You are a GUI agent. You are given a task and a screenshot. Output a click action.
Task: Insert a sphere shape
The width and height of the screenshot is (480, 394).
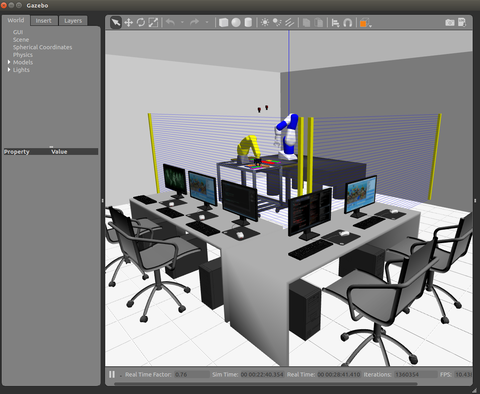tap(236, 22)
